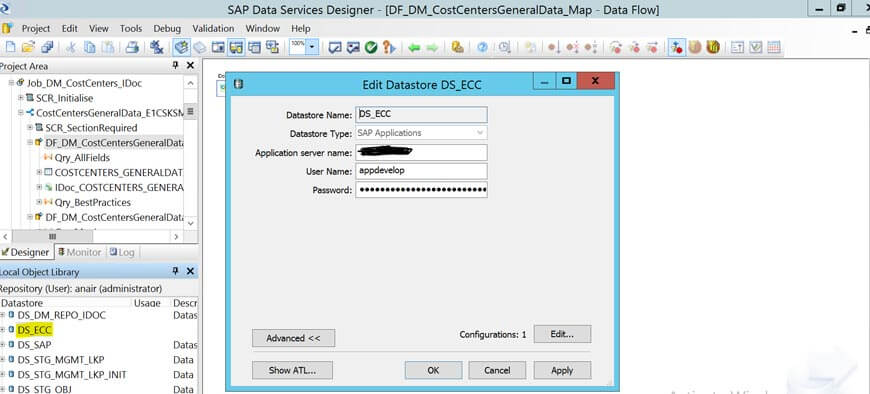Viewport: 870px width, 394px height.
Task: Select the IDoc_COSTCENTERS_GENERA tree item
Action: point(119,188)
